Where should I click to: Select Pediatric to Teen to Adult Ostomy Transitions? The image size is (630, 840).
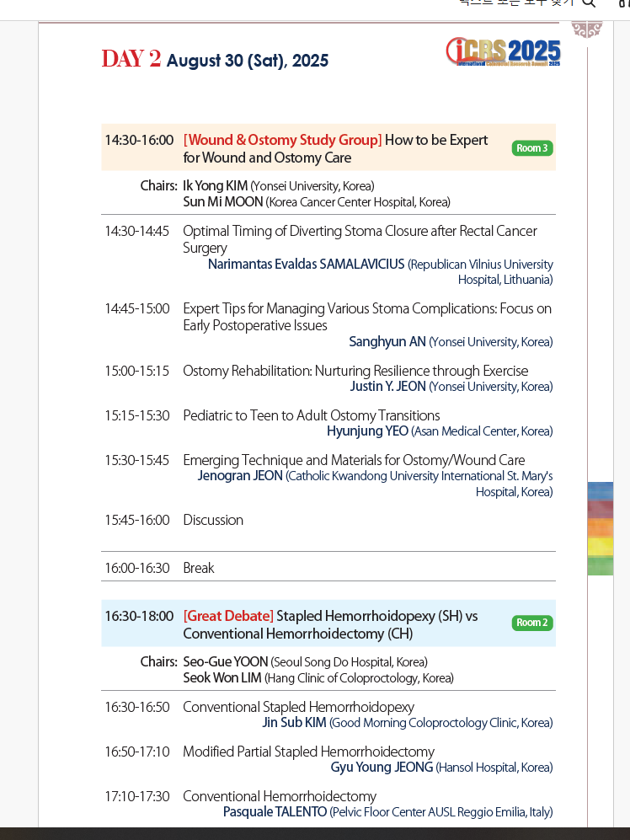(x=312, y=415)
